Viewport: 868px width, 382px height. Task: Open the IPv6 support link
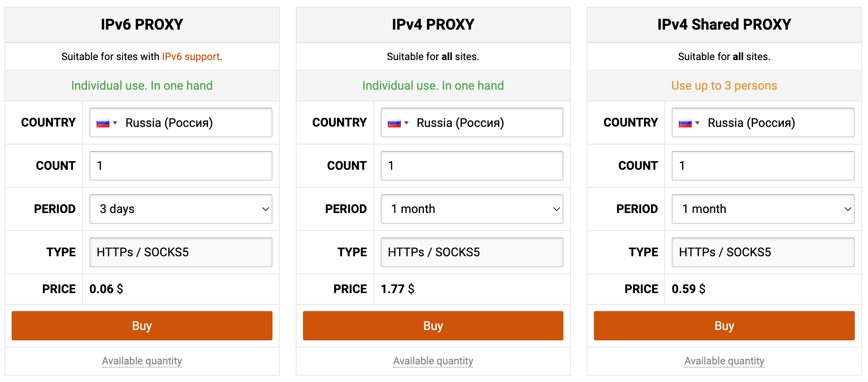(191, 57)
